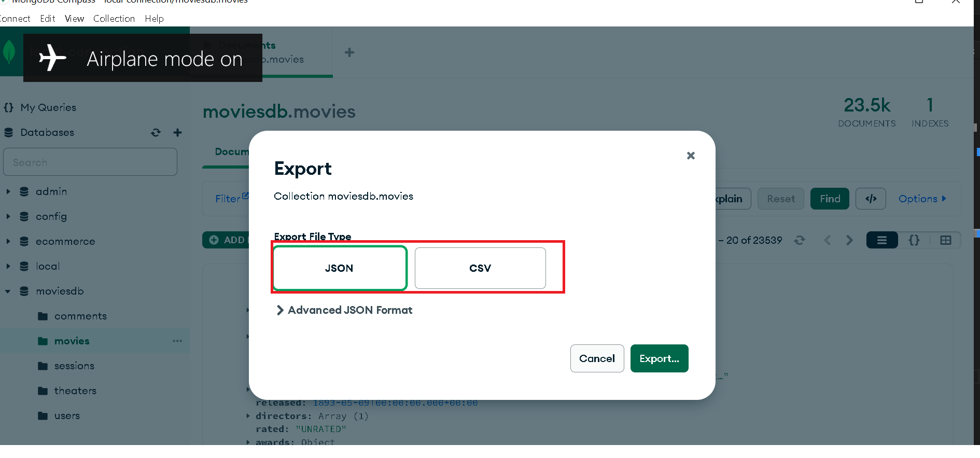Viewport: 980px width, 458px height.
Task: Open the Edit menu
Action: pos(48,19)
